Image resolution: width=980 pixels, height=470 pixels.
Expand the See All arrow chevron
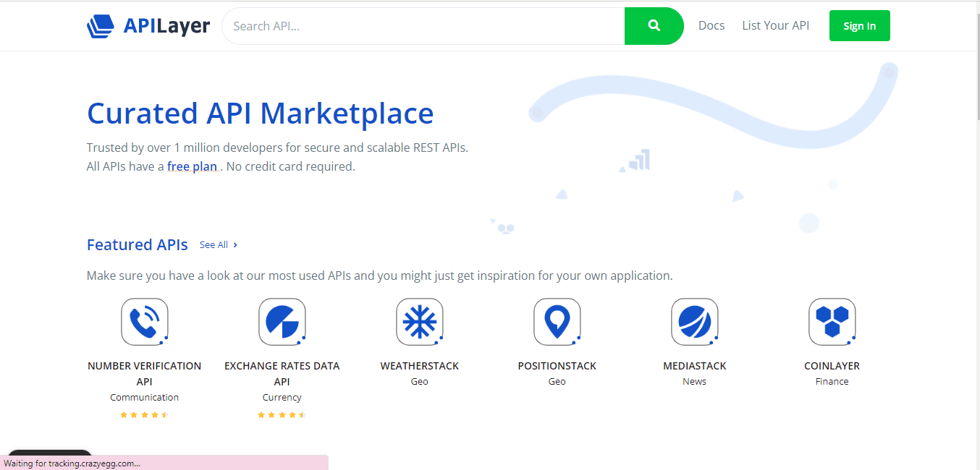[235, 245]
